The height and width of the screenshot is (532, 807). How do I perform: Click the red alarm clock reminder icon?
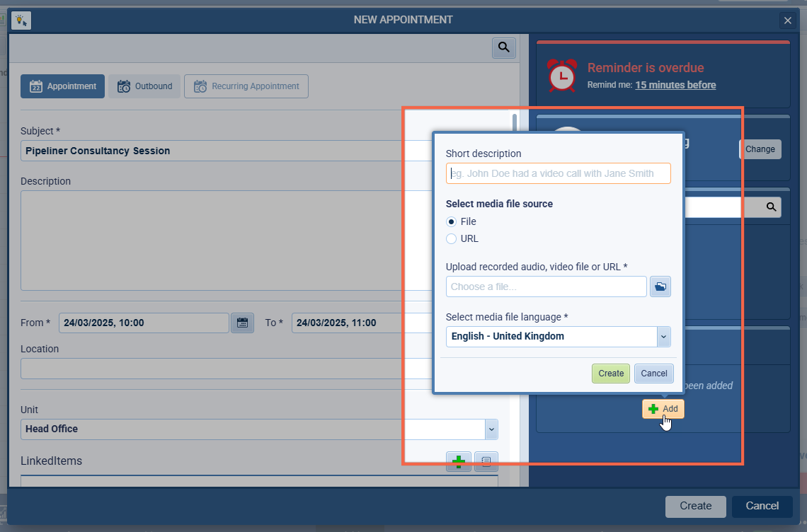[562, 75]
